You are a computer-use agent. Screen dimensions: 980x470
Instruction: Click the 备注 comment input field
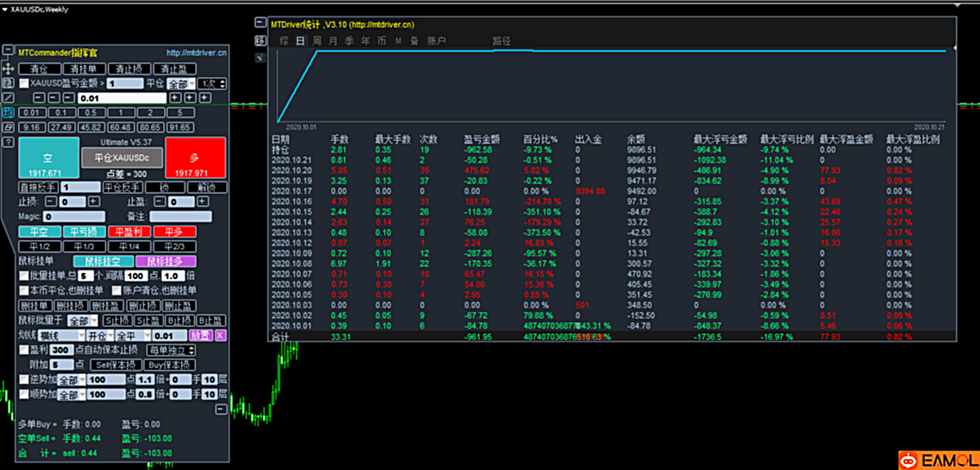click(x=180, y=217)
